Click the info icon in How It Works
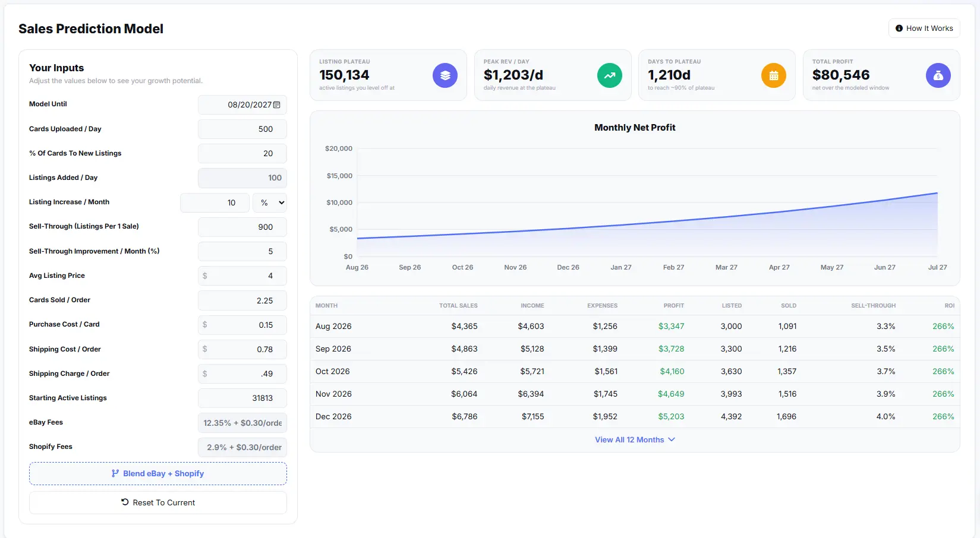Screen dimensions: 980x538 click(x=899, y=29)
